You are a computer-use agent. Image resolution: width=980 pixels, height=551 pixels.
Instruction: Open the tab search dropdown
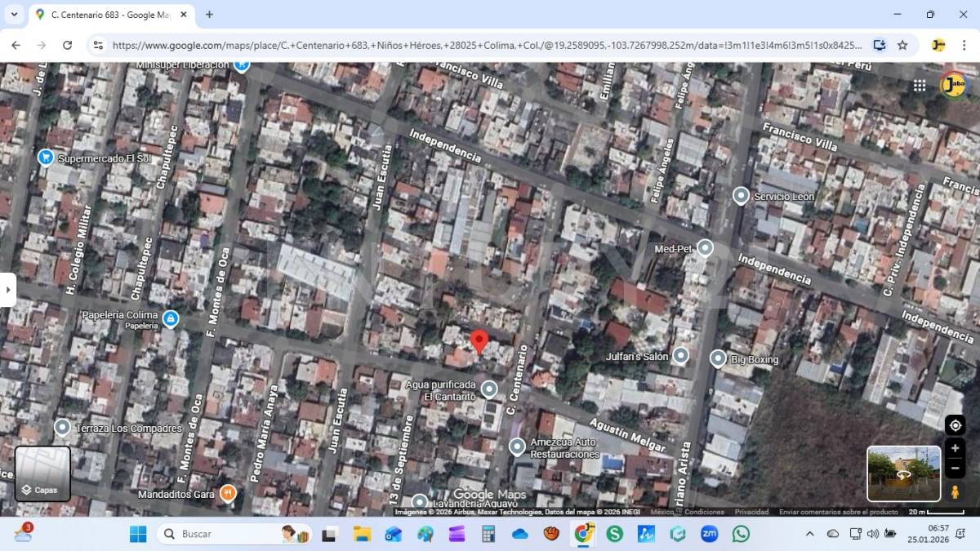[x=14, y=15]
